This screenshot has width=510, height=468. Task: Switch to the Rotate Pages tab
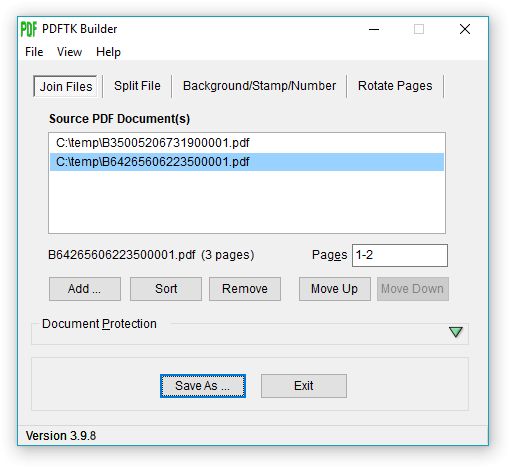395,86
